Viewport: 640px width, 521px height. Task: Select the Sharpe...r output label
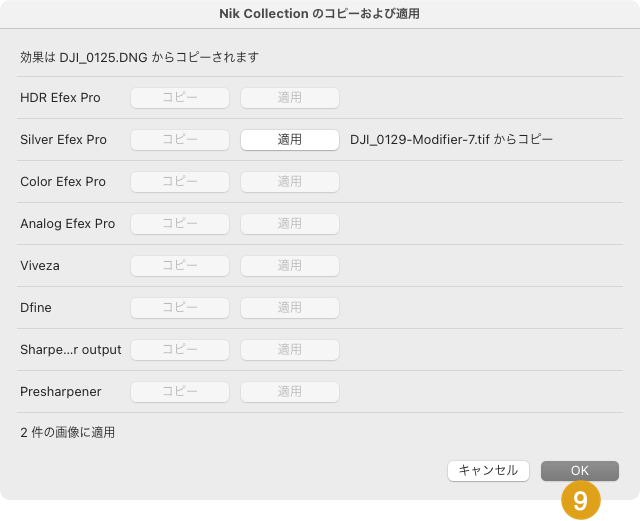tap(71, 350)
